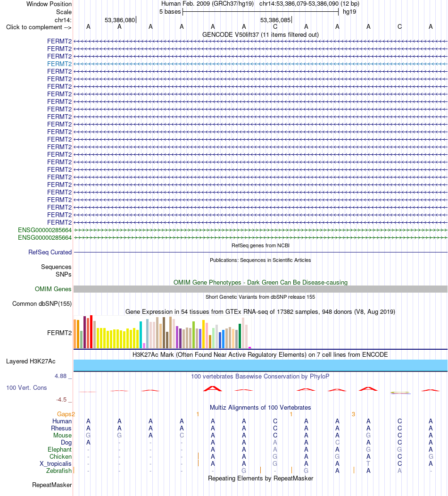The image size is (448, 496).
Task: Open Repeating Elements by RepeatMasker title
Action: (260, 478)
